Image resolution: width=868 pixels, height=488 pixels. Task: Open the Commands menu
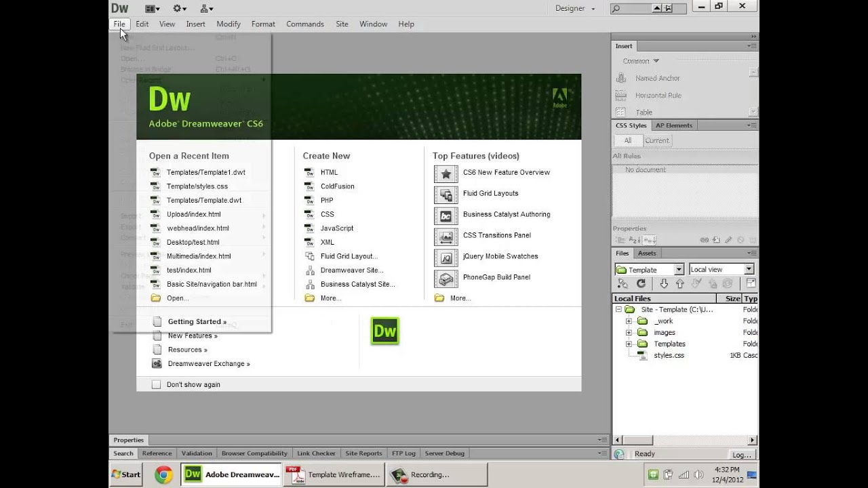305,24
